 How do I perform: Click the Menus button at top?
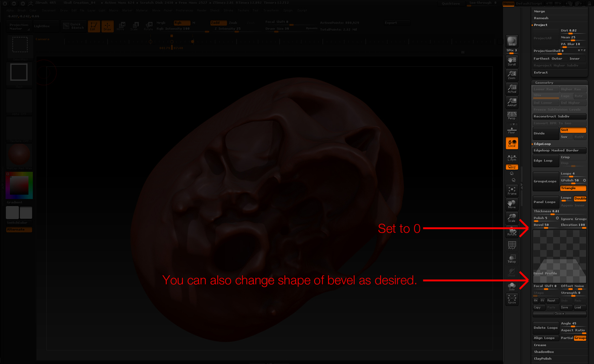[508, 3]
